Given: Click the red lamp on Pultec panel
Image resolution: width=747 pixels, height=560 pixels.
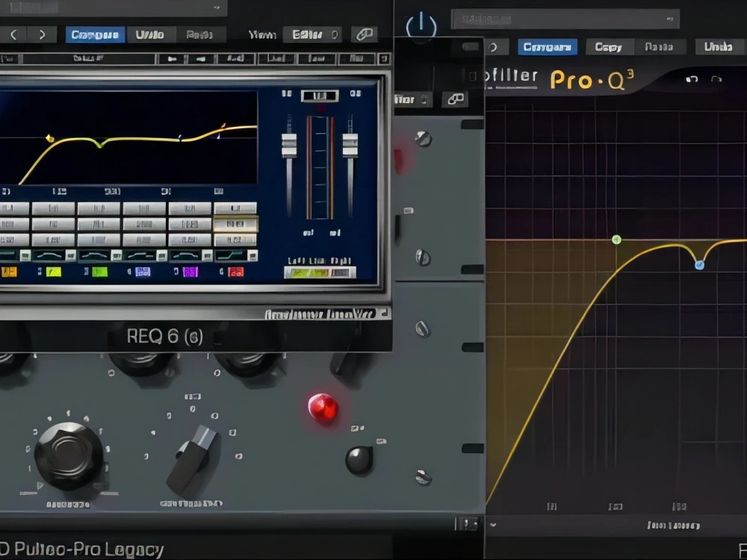Looking at the screenshot, I should pos(323,408).
